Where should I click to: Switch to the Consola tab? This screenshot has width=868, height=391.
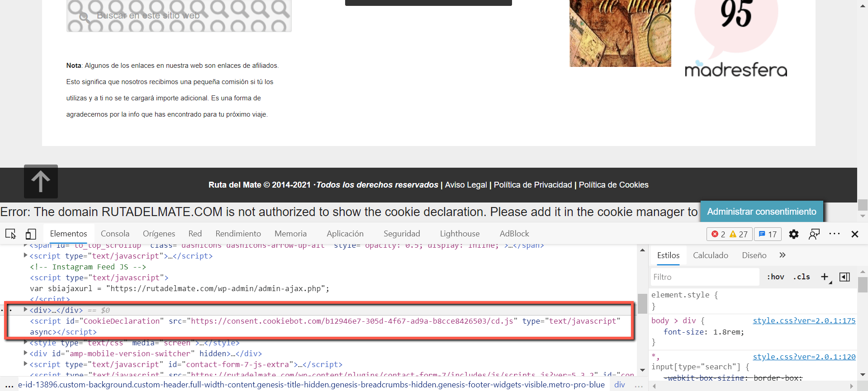(115, 234)
